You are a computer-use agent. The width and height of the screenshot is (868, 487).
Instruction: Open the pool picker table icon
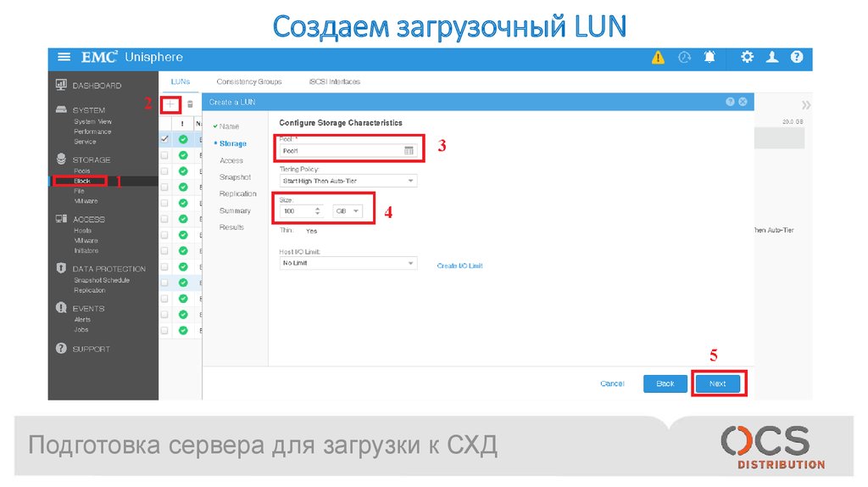(x=409, y=151)
